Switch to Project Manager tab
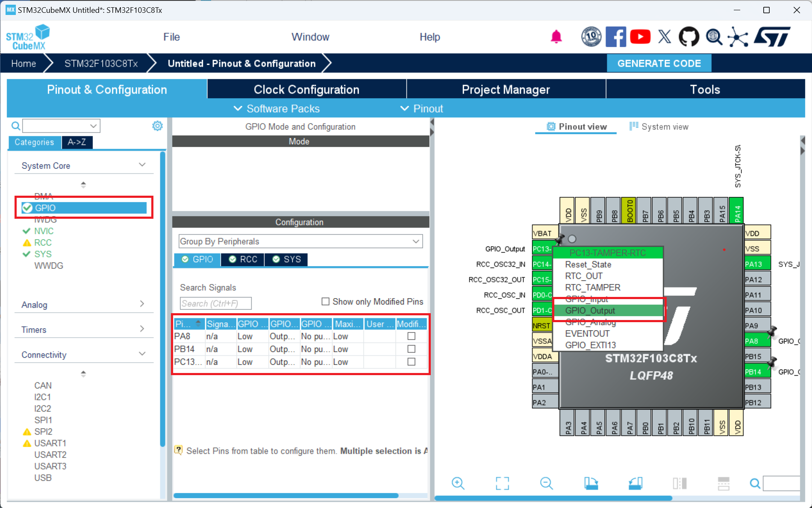The height and width of the screenshot is (508, 812). pyautogui.click(x=506, y=89)
